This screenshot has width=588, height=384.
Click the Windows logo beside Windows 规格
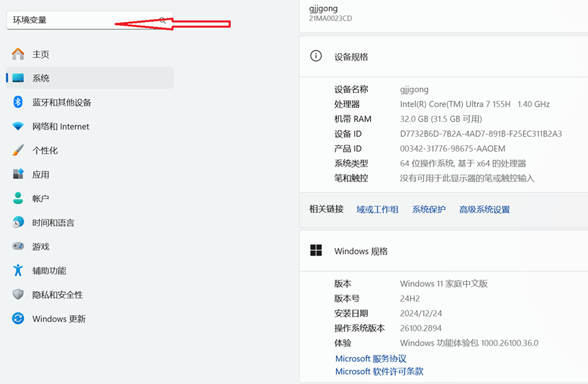click(316, 250)
